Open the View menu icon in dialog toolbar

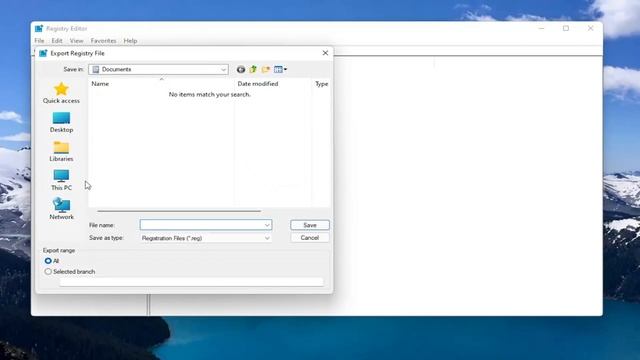[280, 69]
